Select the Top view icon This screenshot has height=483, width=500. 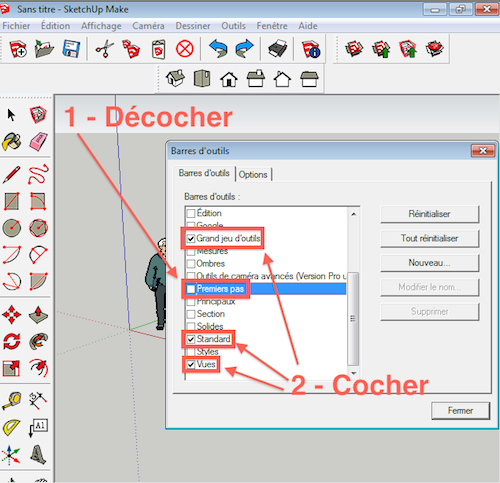[202, 78]
